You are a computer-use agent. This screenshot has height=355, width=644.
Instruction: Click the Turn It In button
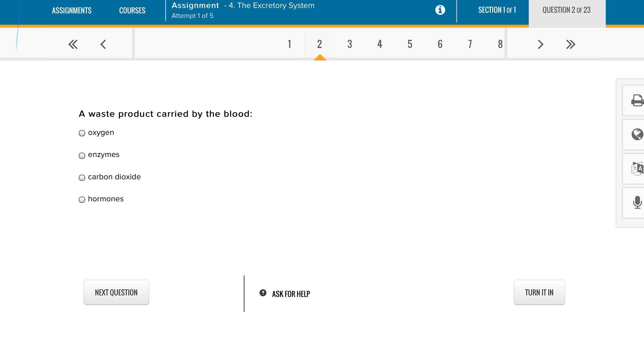click(x=539, y=292)
